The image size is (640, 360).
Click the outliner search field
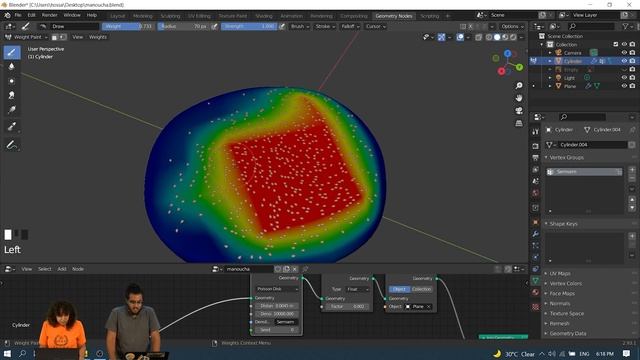tap(591, 26)
